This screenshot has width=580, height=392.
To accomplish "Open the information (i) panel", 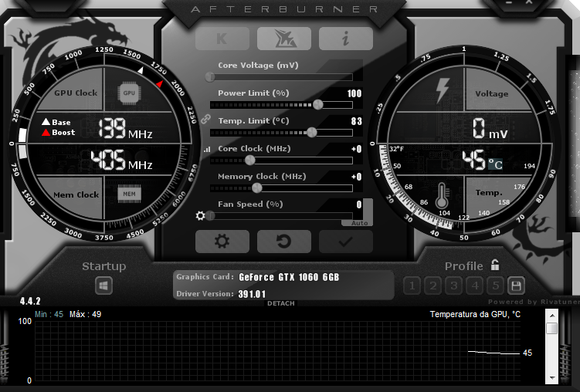I will 346,39.
